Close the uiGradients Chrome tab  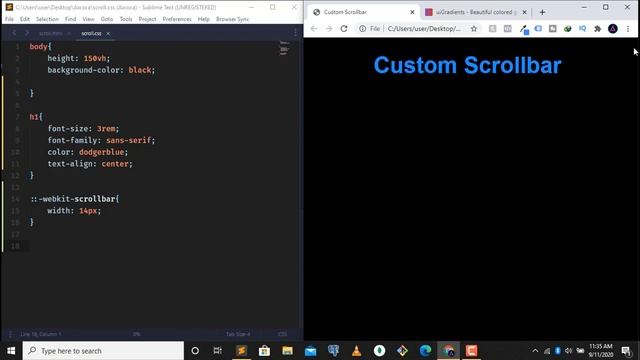(524, 12)
